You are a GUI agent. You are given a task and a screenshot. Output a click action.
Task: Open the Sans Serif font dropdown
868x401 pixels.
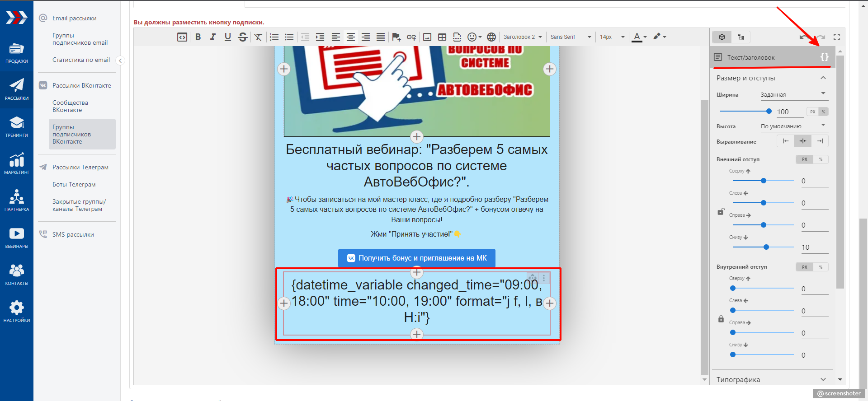(571, 37)
